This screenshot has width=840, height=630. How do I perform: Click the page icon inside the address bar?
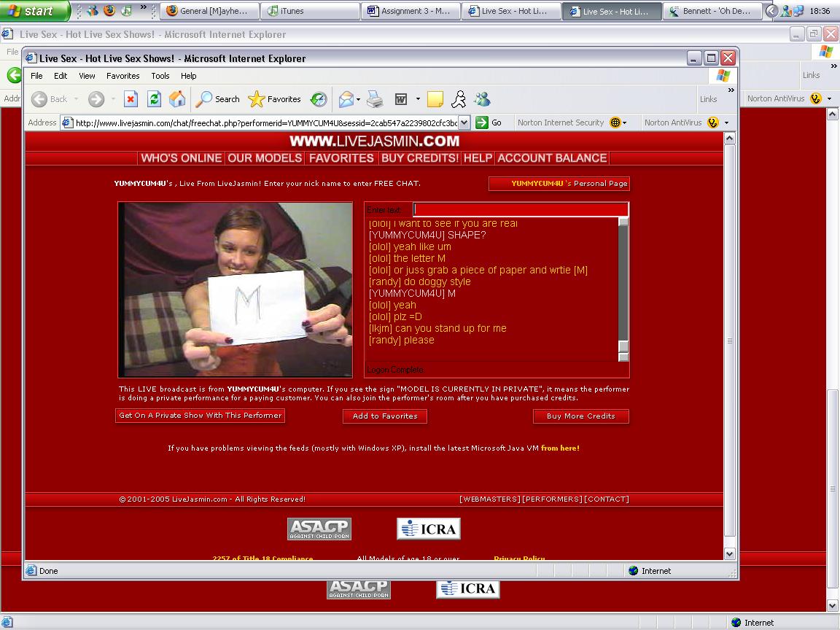[68, 122]
